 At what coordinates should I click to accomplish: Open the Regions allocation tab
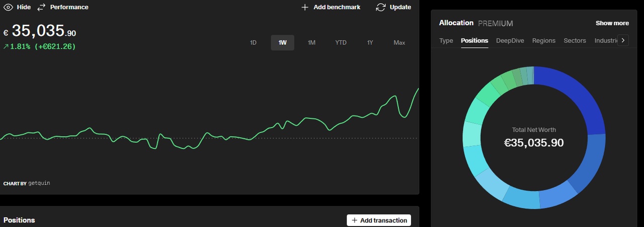543,41
